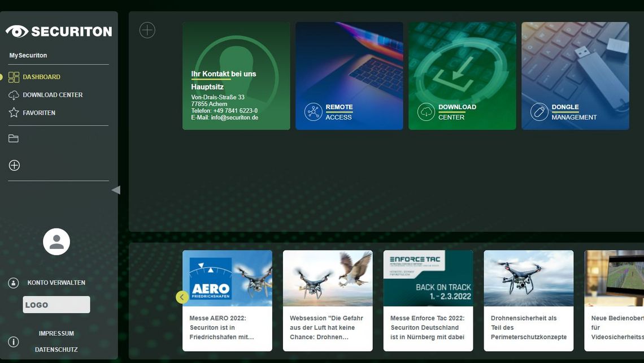This screenshot has height=363, width=644.
Task: Click the yellow previous-news arrow
Action: [182, 297]
